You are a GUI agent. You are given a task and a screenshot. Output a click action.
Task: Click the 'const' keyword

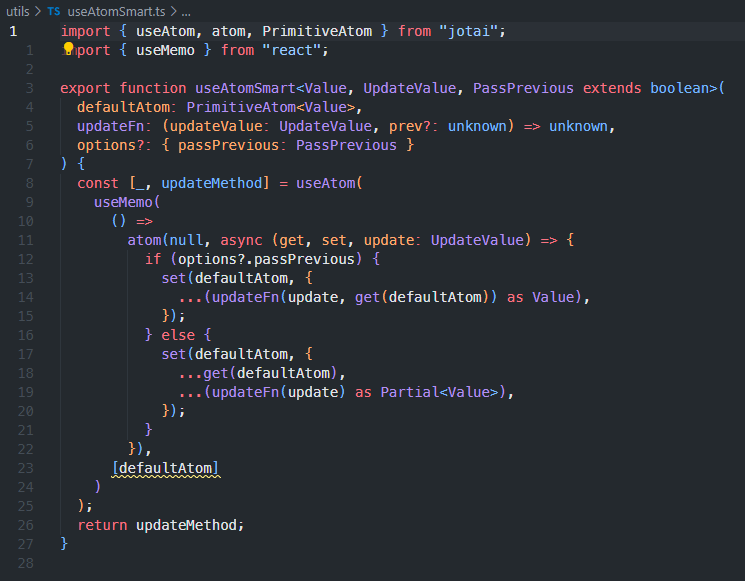tap(98, 183)
